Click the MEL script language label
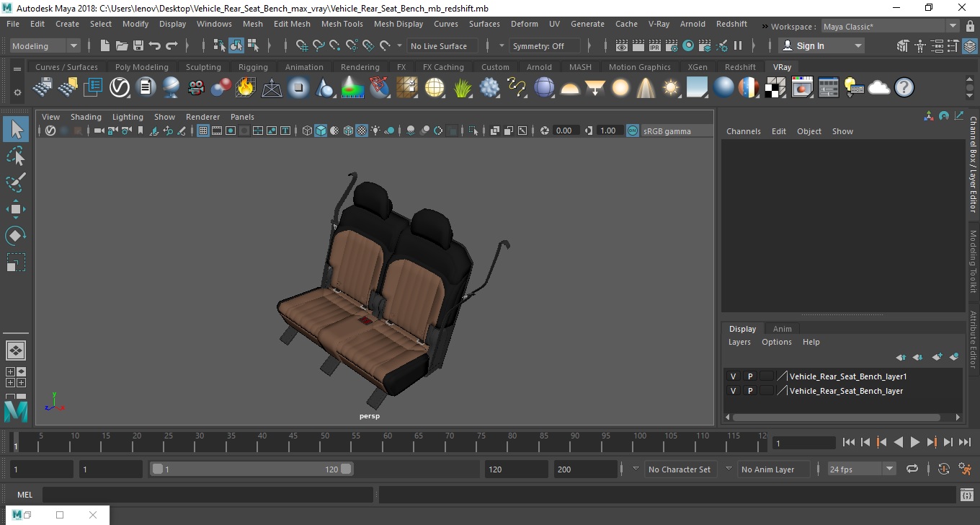 pos(24,495)
